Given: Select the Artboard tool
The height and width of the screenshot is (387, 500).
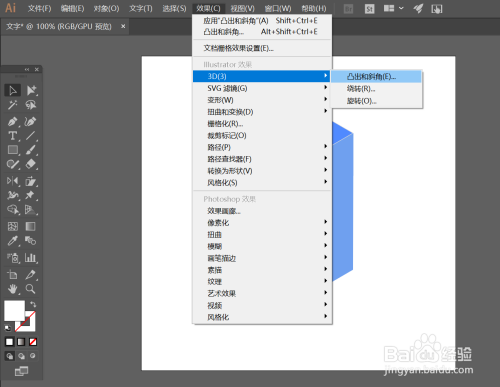Looking at the screenshot, I should click(13, 275).
